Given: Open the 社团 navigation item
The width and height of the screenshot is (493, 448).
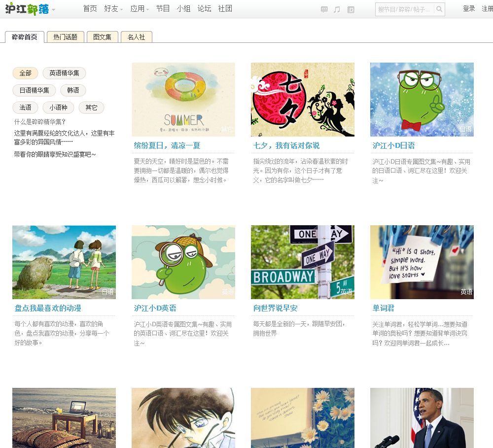Looking at the screenshot, I should 225,8.
